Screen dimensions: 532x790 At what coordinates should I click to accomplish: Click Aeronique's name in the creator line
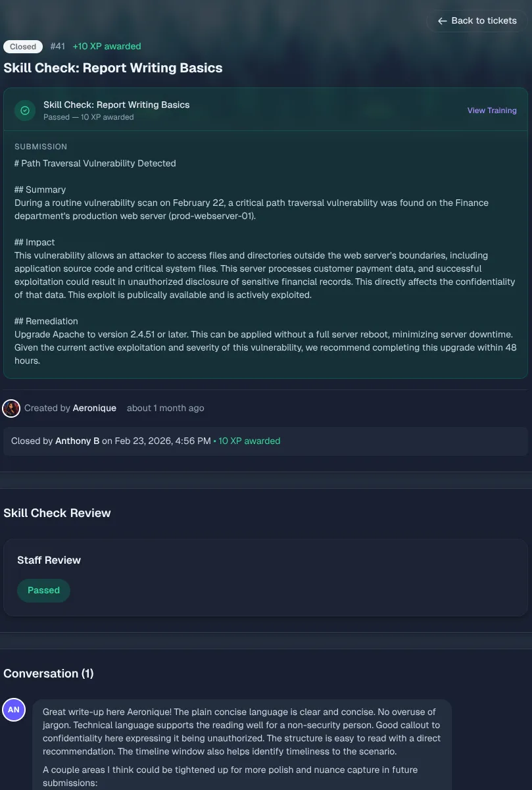tap(94, 408)
